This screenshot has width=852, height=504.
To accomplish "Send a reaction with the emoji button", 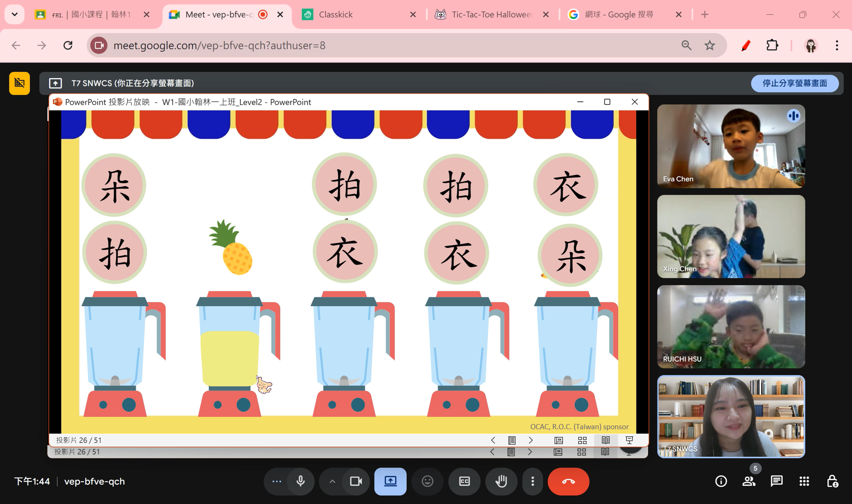I will (x=427, y=481).
